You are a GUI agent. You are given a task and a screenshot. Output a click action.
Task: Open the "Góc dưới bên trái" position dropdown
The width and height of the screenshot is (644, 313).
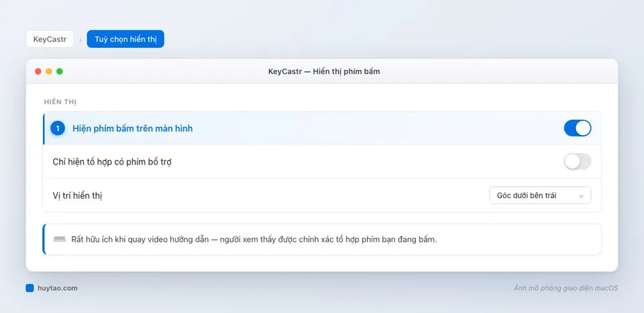[x=540, y=195]
